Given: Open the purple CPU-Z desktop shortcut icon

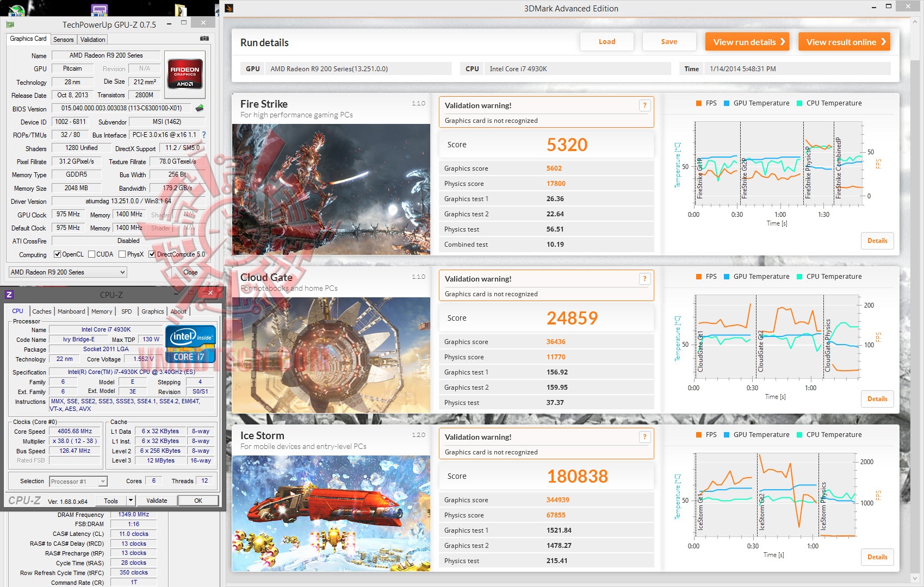Looking at the screenshot, I should click(x=100, y=9).
